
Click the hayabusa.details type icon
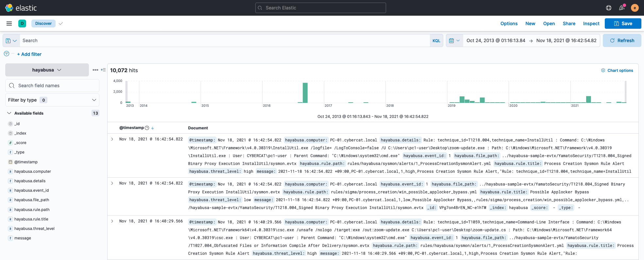[10, 181]
